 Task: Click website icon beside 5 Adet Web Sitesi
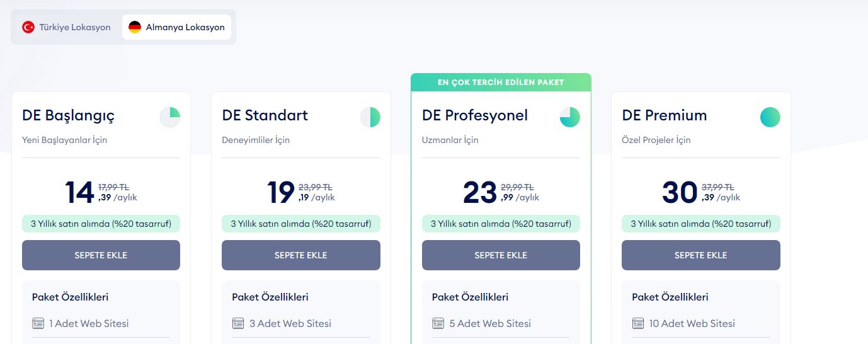tap(438, 324)
